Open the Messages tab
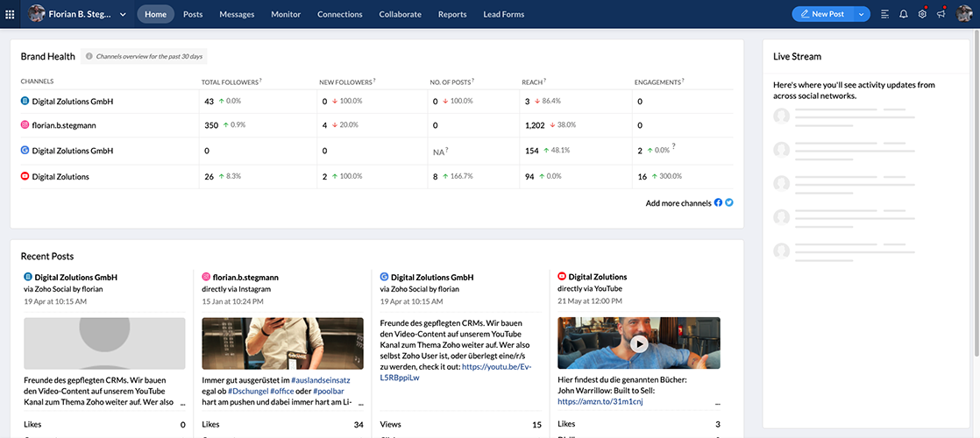Screen dimensions: 980x438 237,14
